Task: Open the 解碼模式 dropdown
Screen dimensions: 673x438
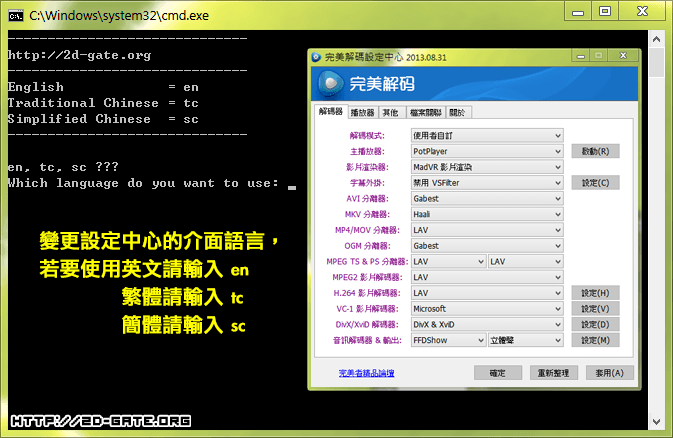Action: 487,135
